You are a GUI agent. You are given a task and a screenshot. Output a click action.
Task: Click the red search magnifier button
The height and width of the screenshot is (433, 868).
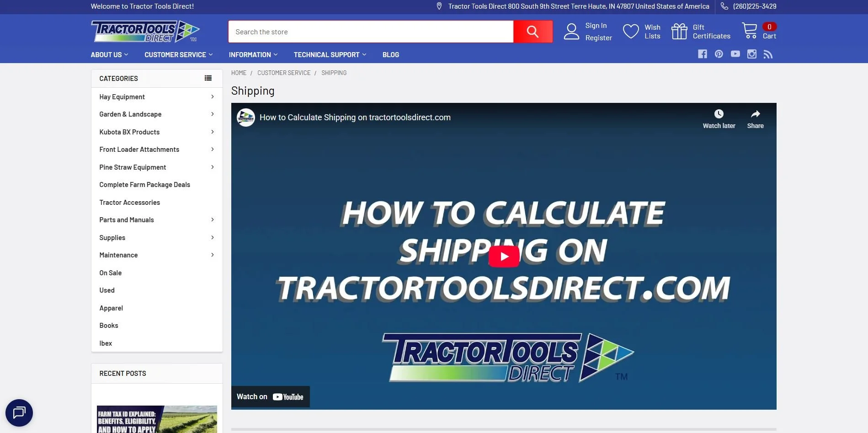tap(533, 32)
